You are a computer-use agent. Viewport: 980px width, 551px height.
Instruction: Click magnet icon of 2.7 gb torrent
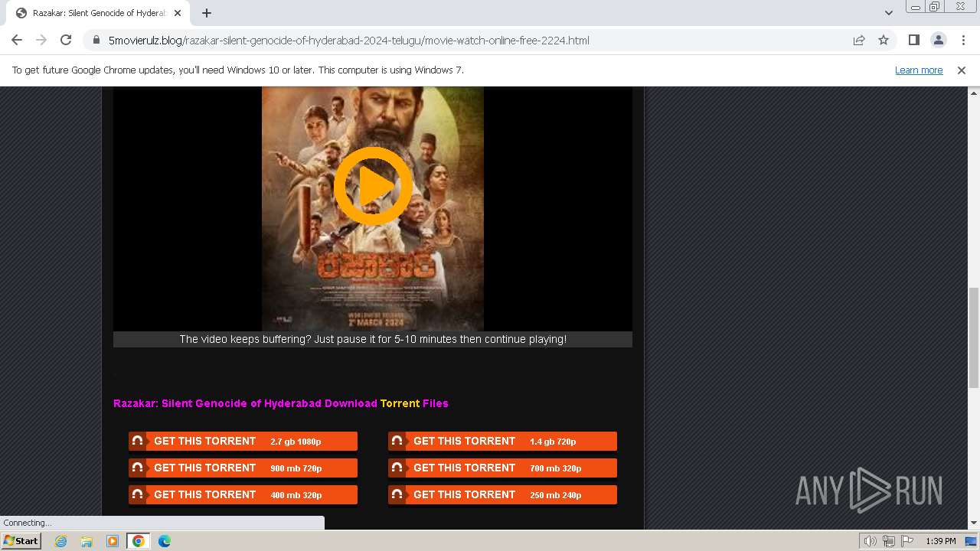[x=137, y=441]
